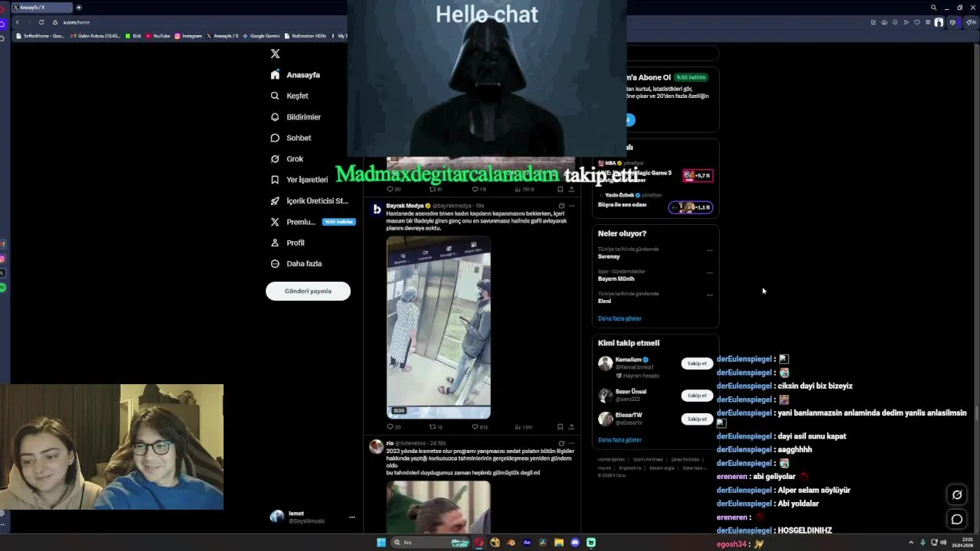980x551 pixels.
Task: Click the Windows Start button
Action: (x=381, y=543)
